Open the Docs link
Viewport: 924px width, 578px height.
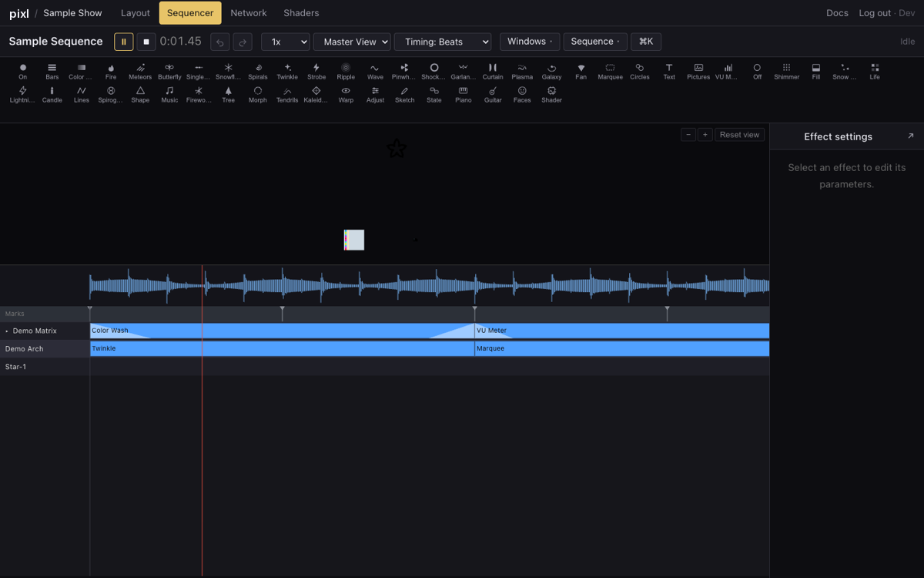coord(837,13)
